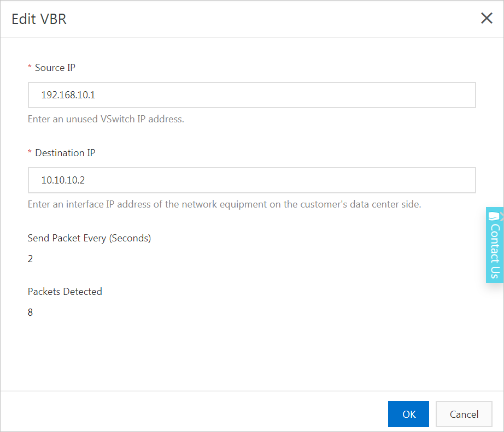Cancel editing the VBR

pos(464,414)
